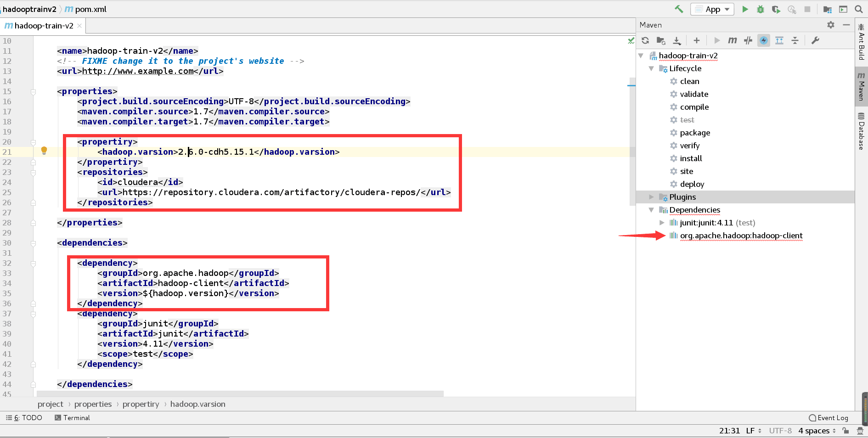Collapse the Dependencies node
The width and height of the screenshot is (868, 438).
tap(651, 210)
